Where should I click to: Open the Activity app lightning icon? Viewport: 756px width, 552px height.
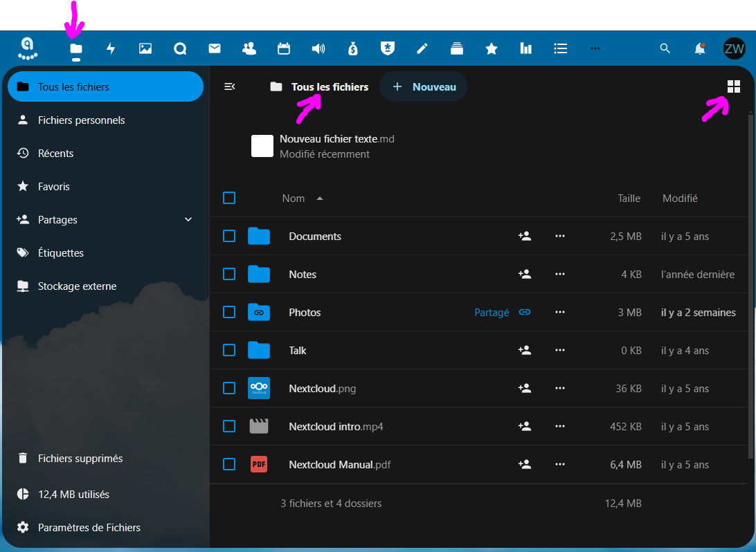click(x=111, y=48)
